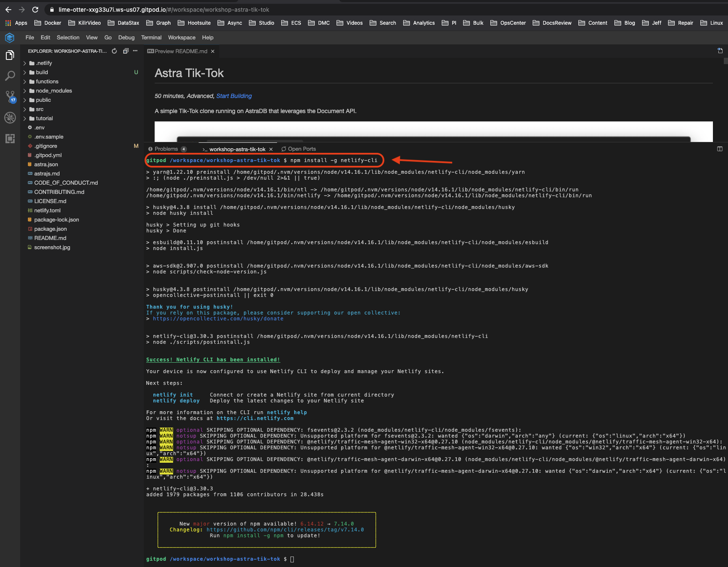
Task: Open the npm changelog GitHub link
Action: [x=285, y=530]
